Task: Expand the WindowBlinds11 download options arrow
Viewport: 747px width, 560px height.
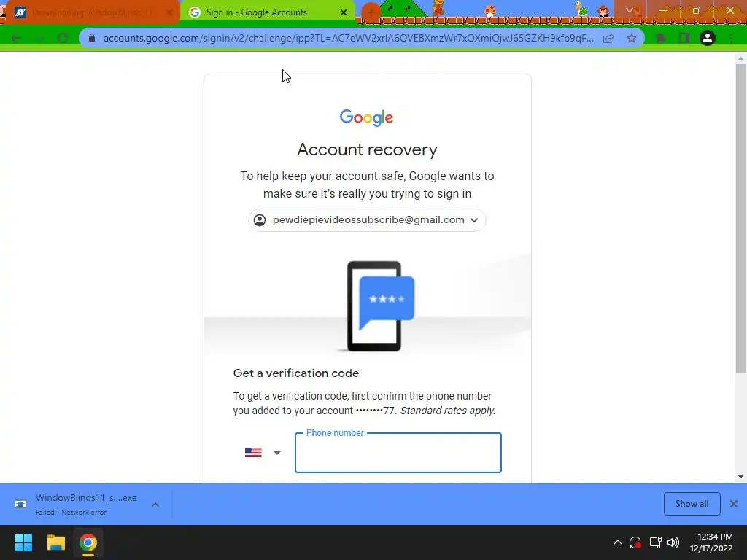Action: (x=155, y=505)
